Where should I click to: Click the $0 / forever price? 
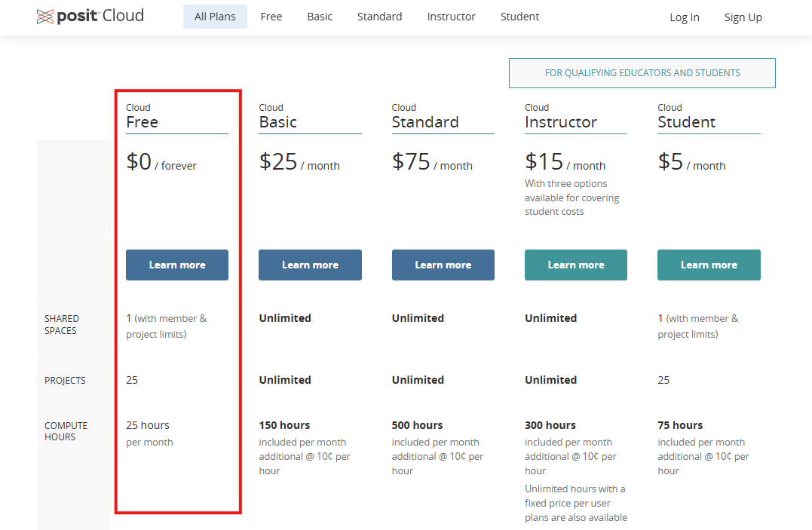[161, 161]
